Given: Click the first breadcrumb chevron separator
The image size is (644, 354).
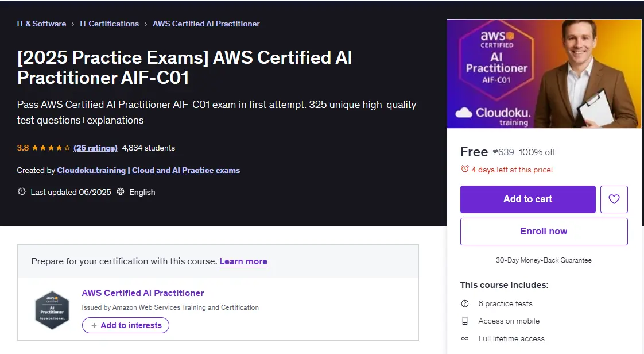Looking at the screenshot, I should tap(73, 24).
